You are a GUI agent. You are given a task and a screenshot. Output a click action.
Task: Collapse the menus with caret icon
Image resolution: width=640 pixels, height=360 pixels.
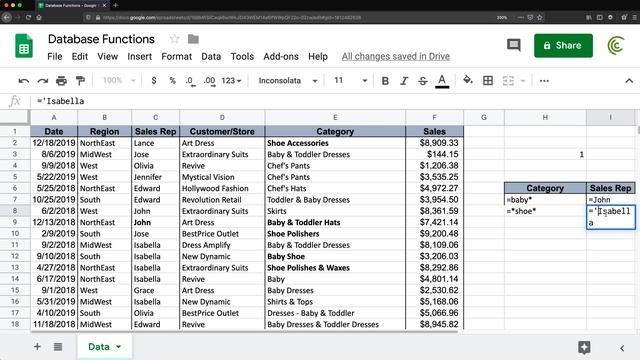[x=629, y=81]
